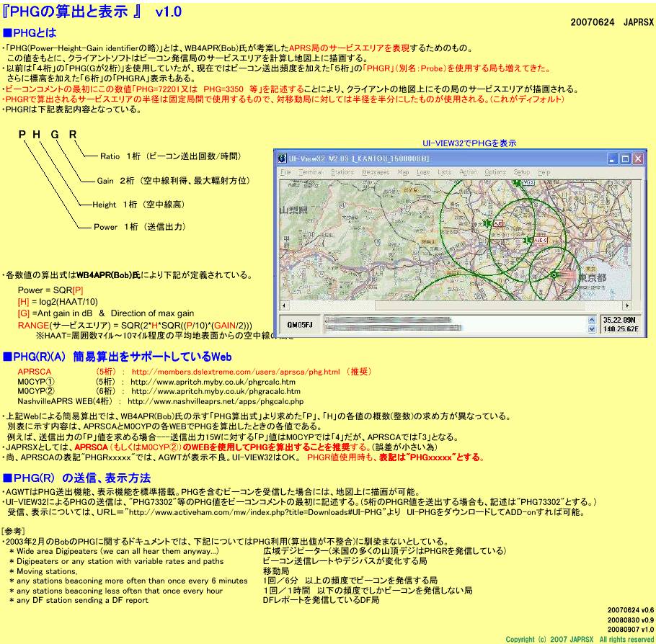Click the map's right horizontal scroll arrow
The width and height of the screenshot is (656, 644).
[626, 305]
